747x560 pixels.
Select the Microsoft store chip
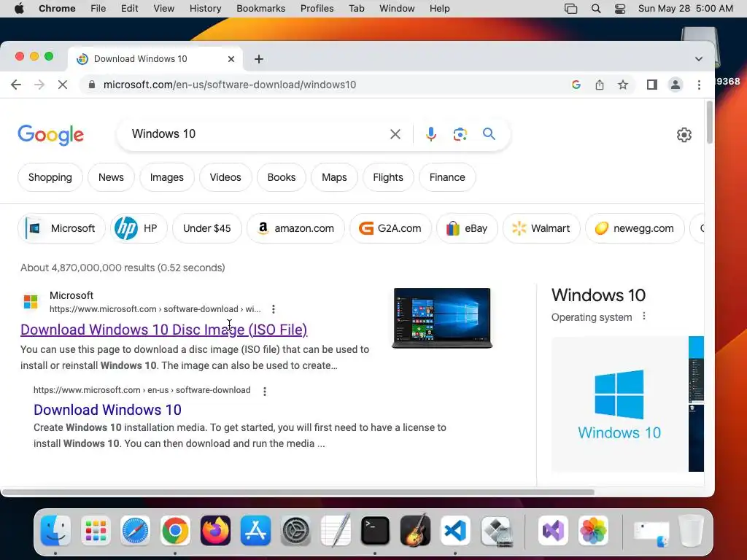[61, 228]
